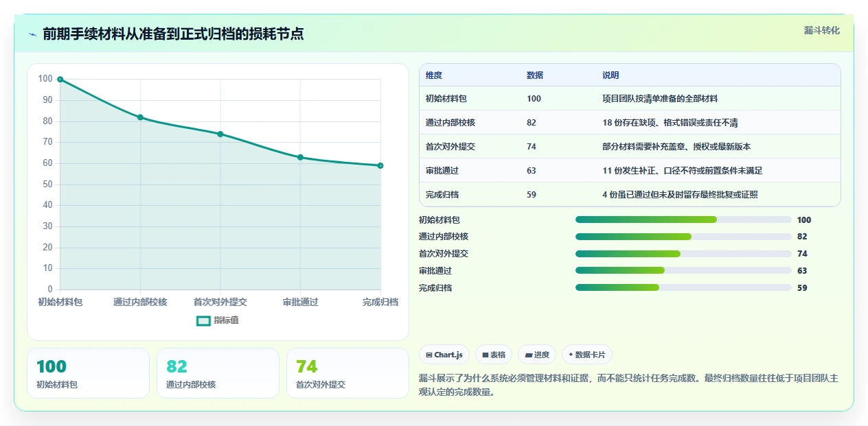Click the 数据卡片 tag chip
The height and width of the screenshot is (426, 868).
[x=587, y=355]
